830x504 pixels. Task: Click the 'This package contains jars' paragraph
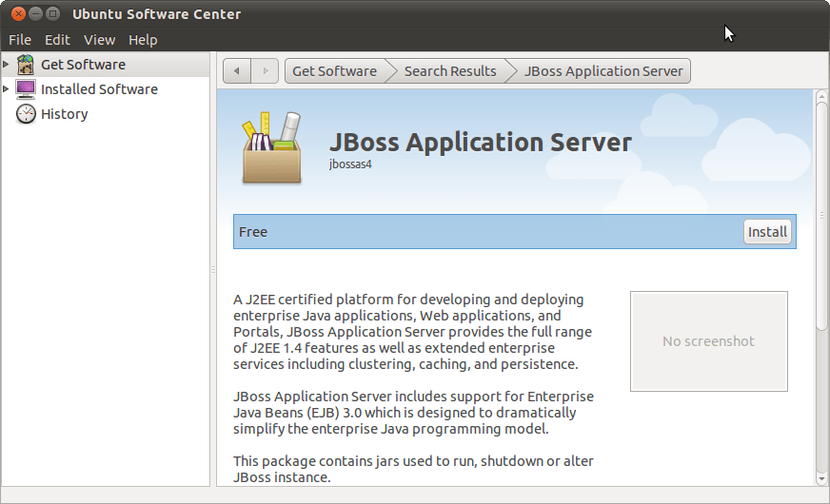[413, 469]
